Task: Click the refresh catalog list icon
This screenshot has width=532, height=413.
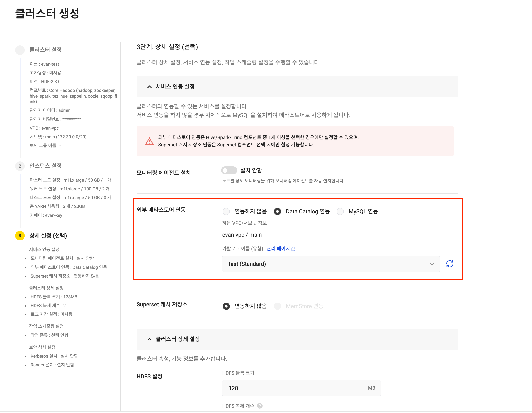Action: (450, 264)
